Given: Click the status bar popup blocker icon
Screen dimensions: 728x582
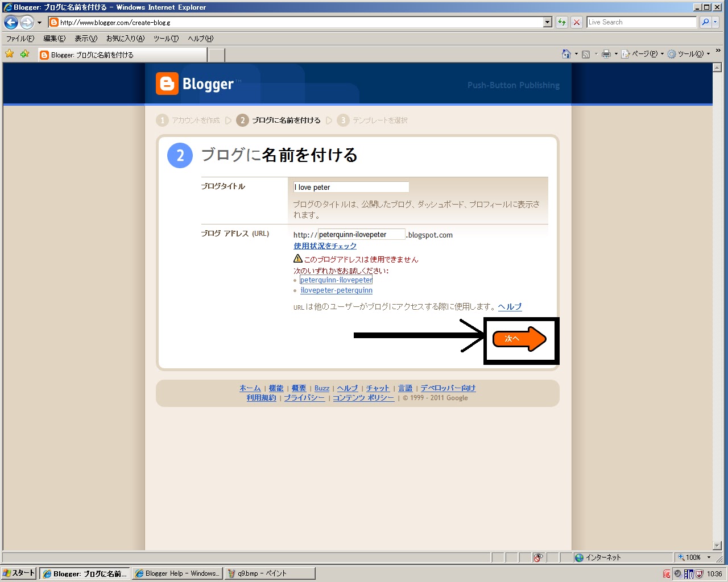Looking at the screenshot, I should click(x=539, y=558).
